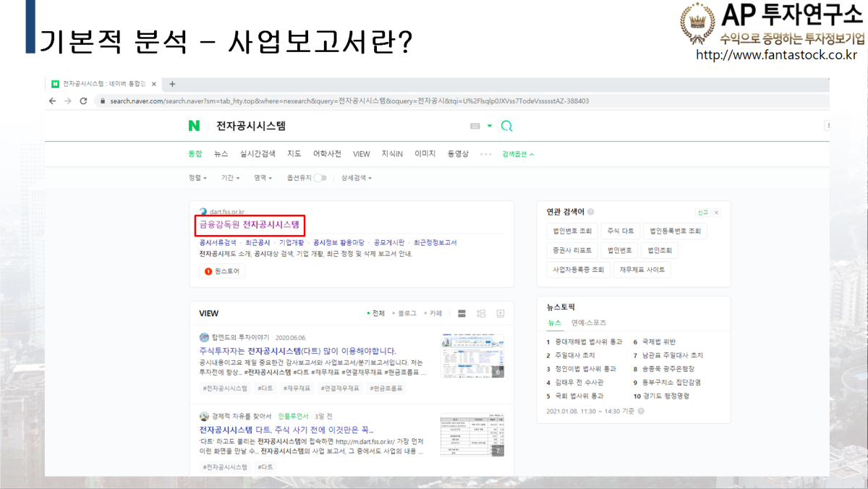Viewport: 868px width, 489px height.
Task: Collapse the 검색옵션 panel
Action: (x=518, y=154)
